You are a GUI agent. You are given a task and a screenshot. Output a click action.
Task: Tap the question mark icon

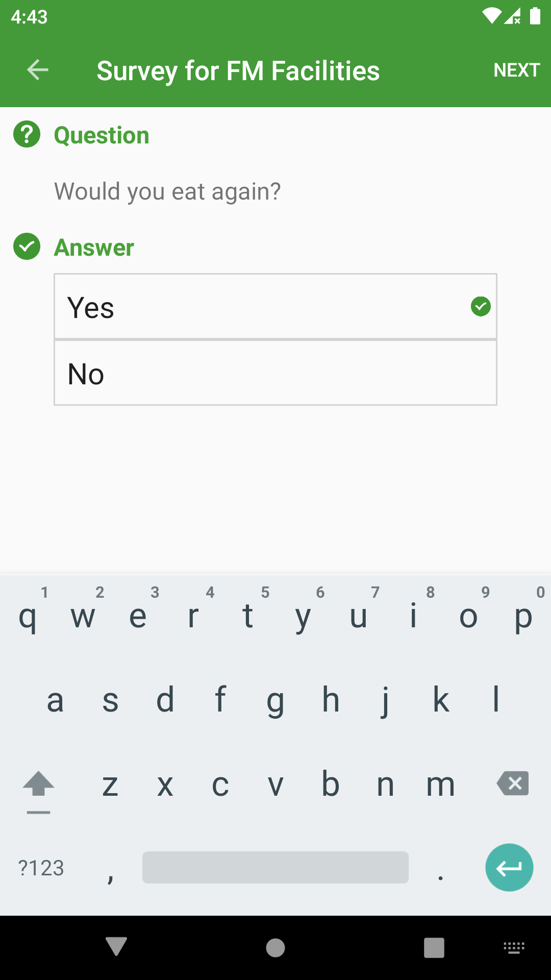point(27,135)
